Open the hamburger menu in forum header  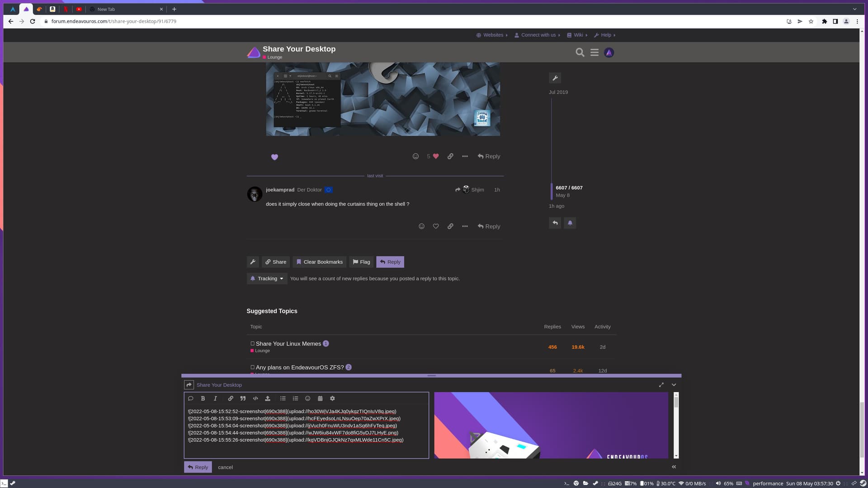[x=594, y=52]
